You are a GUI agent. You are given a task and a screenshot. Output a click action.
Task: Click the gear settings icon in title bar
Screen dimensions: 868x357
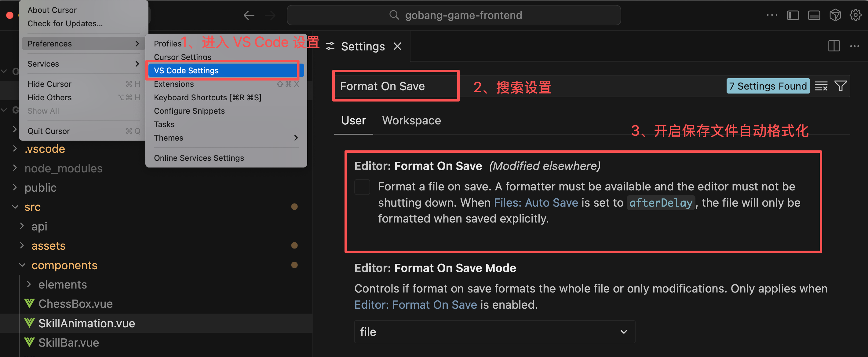[x=855, y=15]
